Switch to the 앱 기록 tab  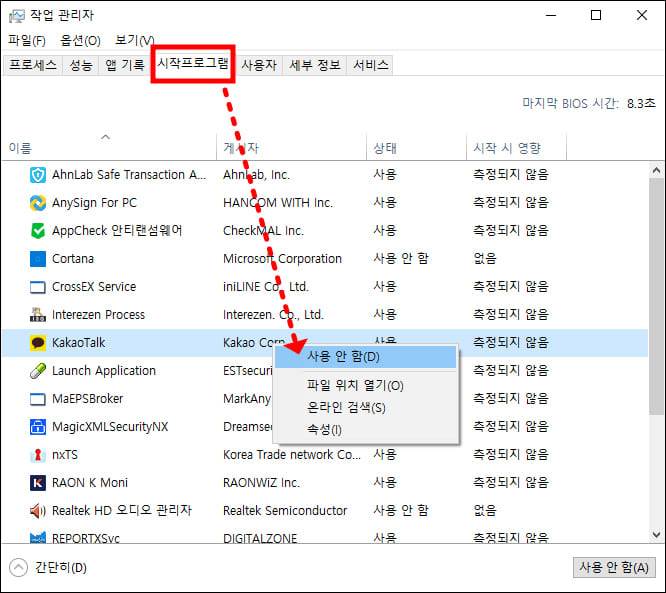pos(124,65)
